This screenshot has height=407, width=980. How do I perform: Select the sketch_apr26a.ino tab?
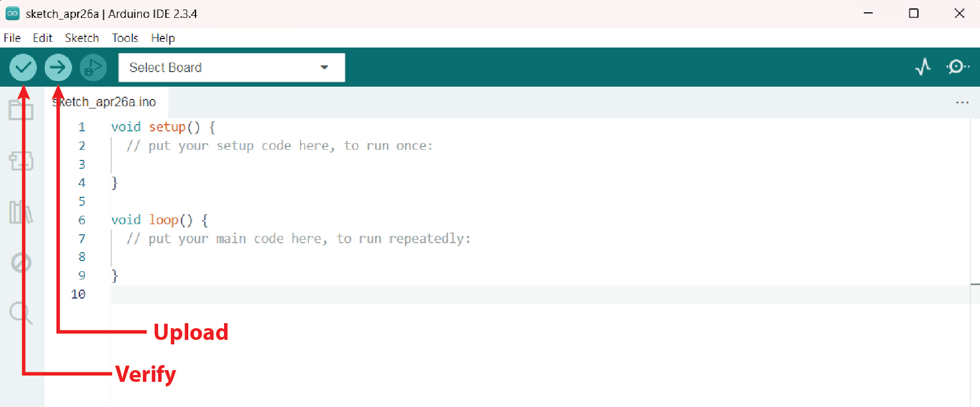(x=106, y=102)
